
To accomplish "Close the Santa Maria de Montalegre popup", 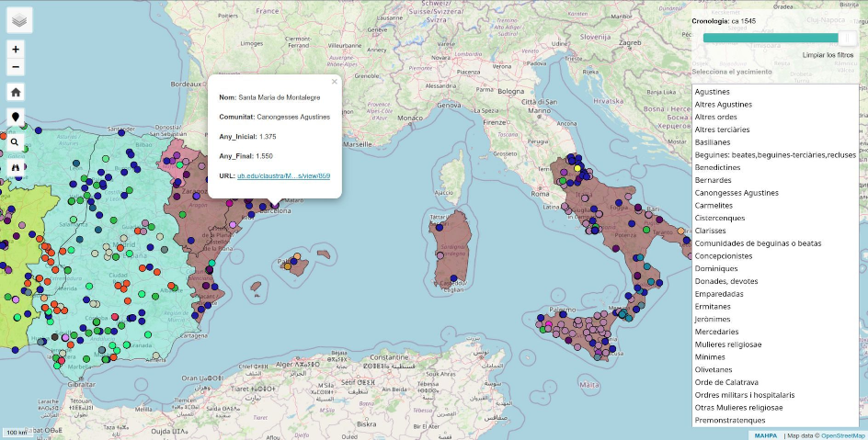I will point(335,82).
